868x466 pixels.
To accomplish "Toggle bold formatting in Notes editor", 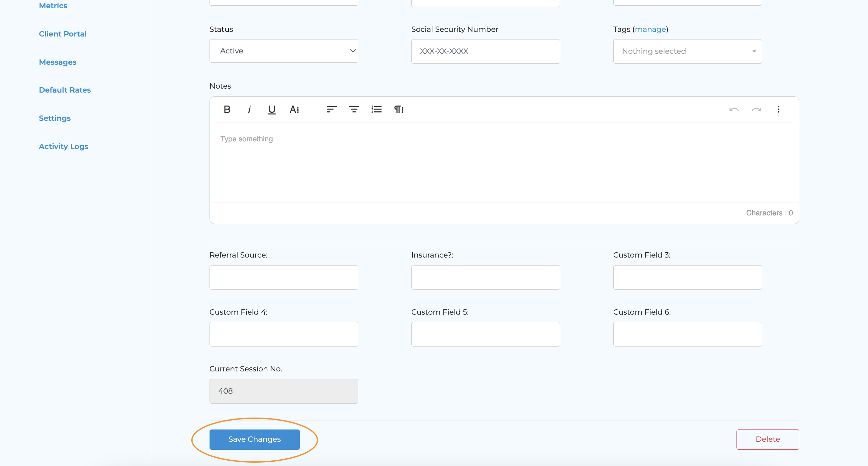I will tap(227, 109).
